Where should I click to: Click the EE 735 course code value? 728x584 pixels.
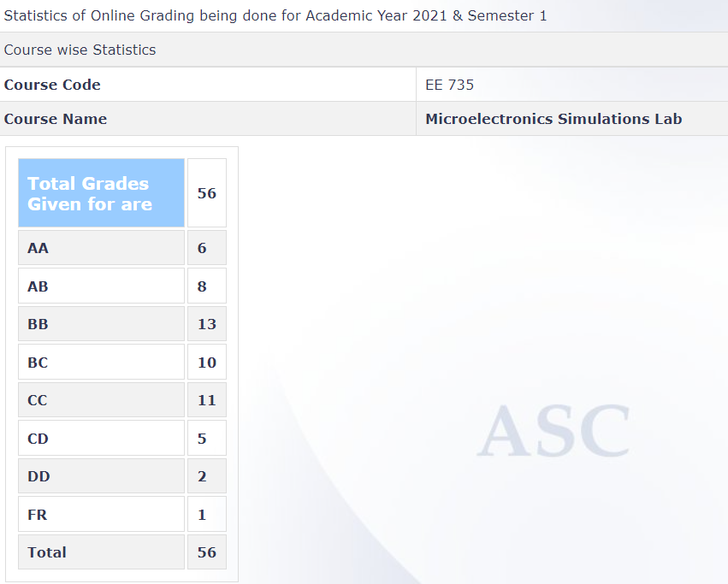tap(449, 85)
